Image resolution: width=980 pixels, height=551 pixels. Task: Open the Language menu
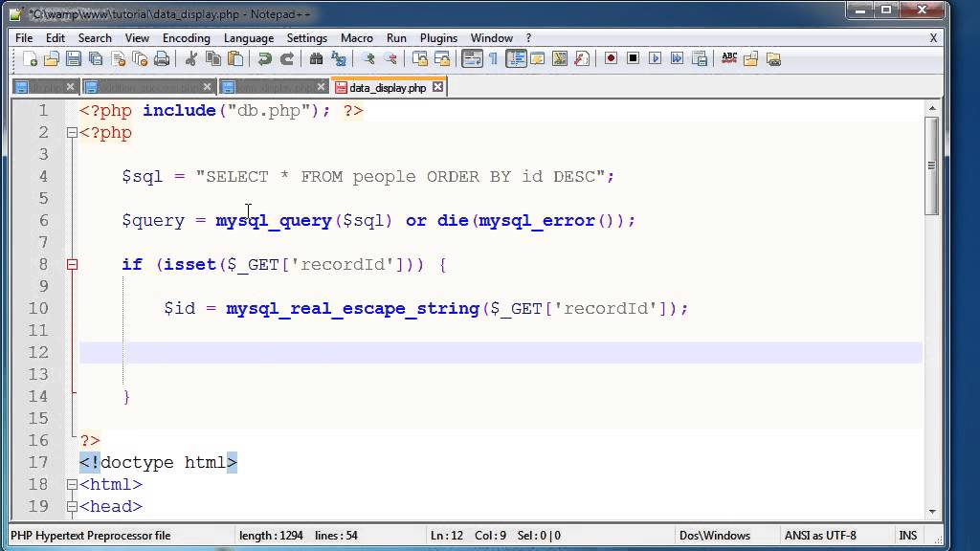249,38
